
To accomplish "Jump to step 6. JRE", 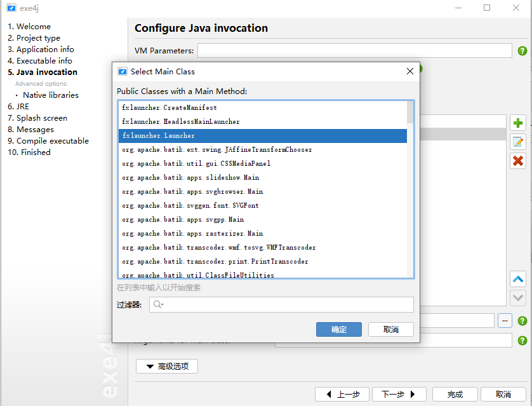I will [x=18, y=107].
